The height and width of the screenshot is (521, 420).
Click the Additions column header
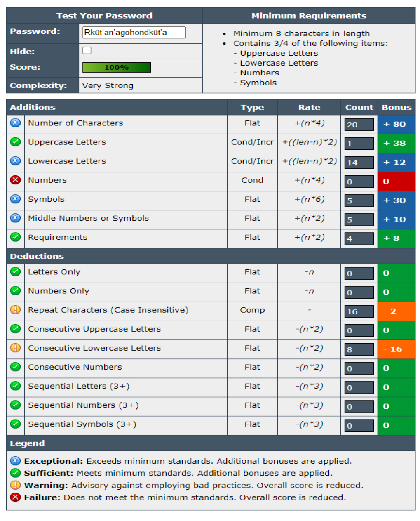click(x=33, y=108)
